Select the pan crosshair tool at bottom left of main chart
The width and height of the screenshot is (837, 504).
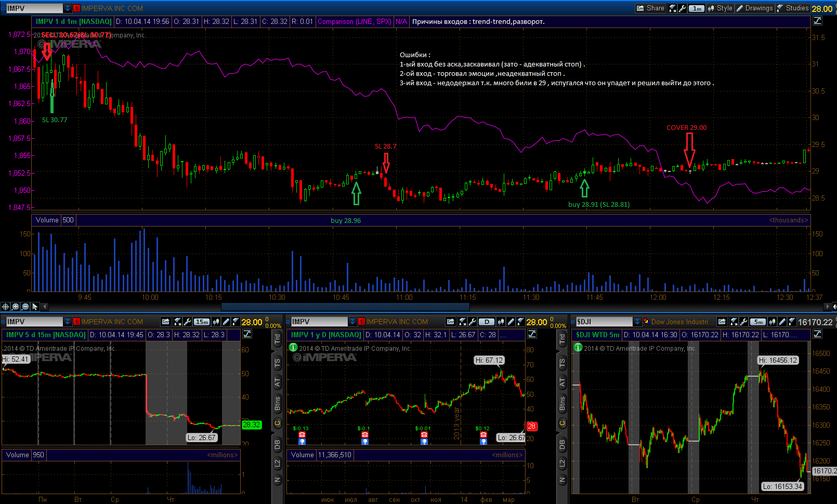pyautogui.click(x=5, y=307)
